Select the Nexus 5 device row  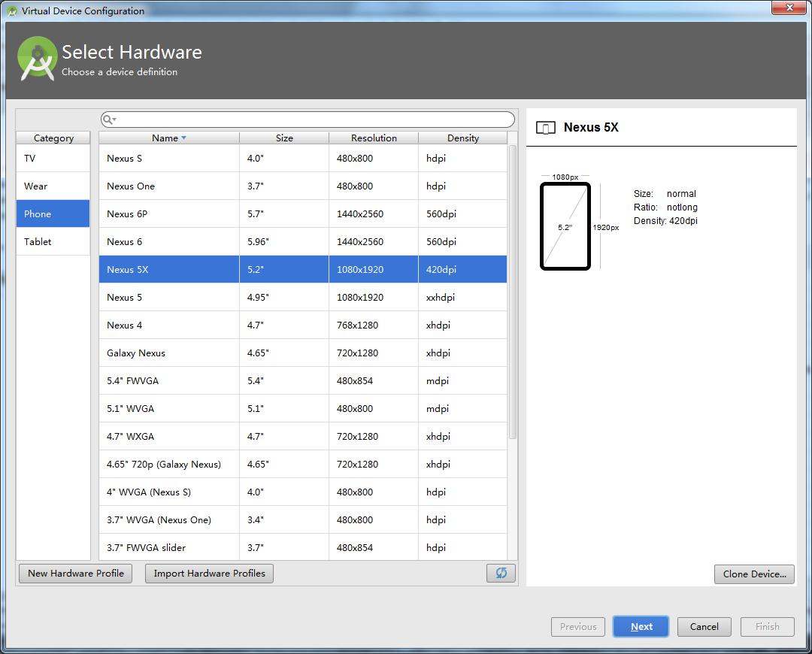pos(303,297)
